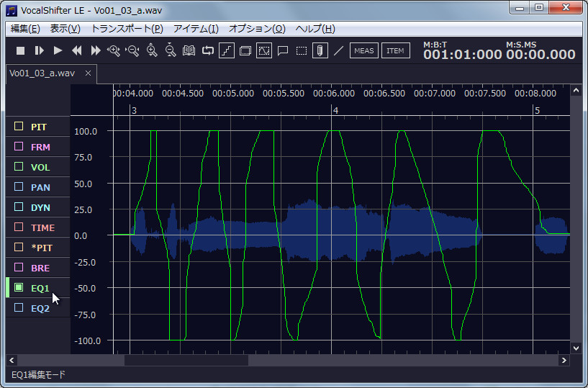
Task: Toggle the FRM checkbox
Action: point(19,146)
